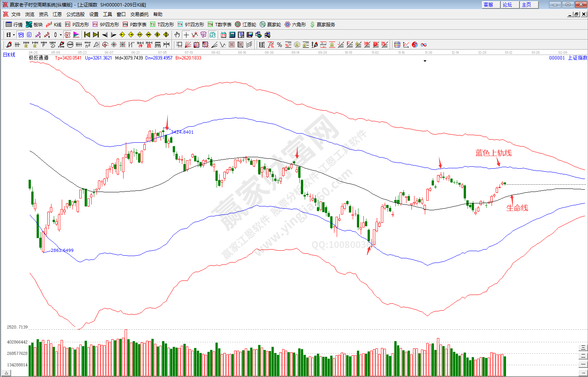
Task: Click the percent sign tool icon
Action: click(x=280, y=45)
